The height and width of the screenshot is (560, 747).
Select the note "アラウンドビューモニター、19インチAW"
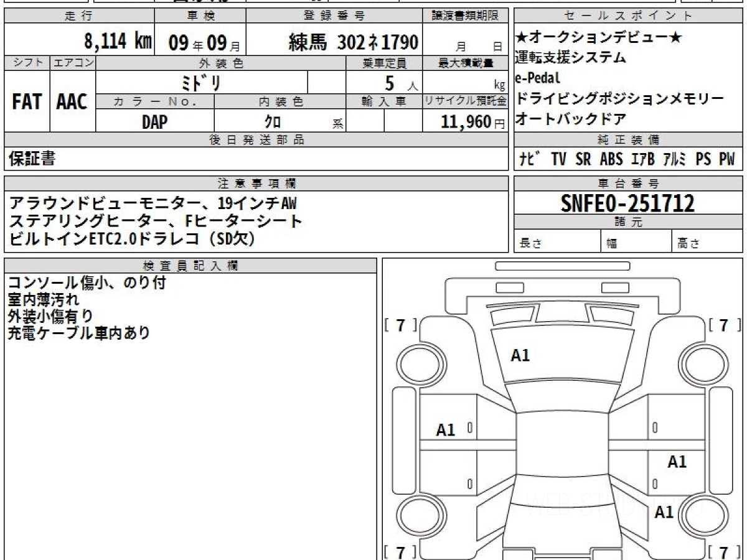click(154, 202)
